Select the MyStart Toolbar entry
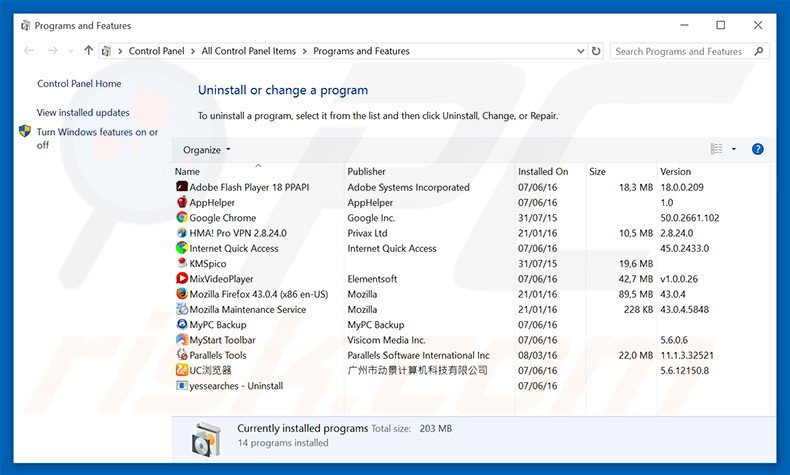The width and height of the screenshot is (790, 475). tap(222, 340)
